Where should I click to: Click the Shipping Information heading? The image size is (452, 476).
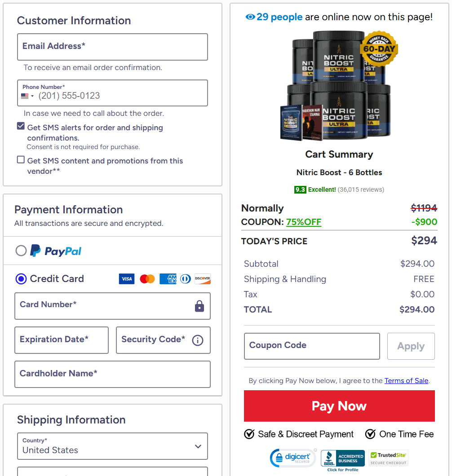71,419
